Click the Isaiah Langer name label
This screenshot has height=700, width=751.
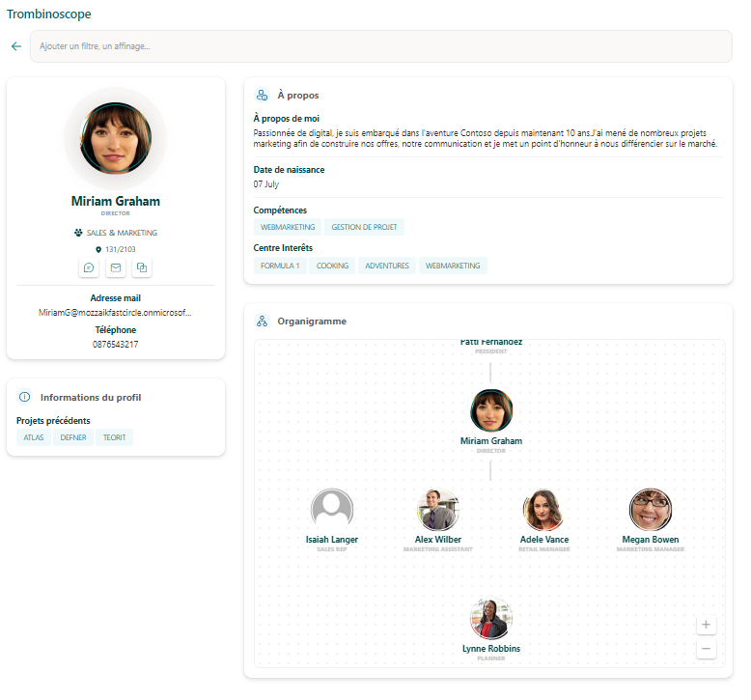tap(332, 540)
